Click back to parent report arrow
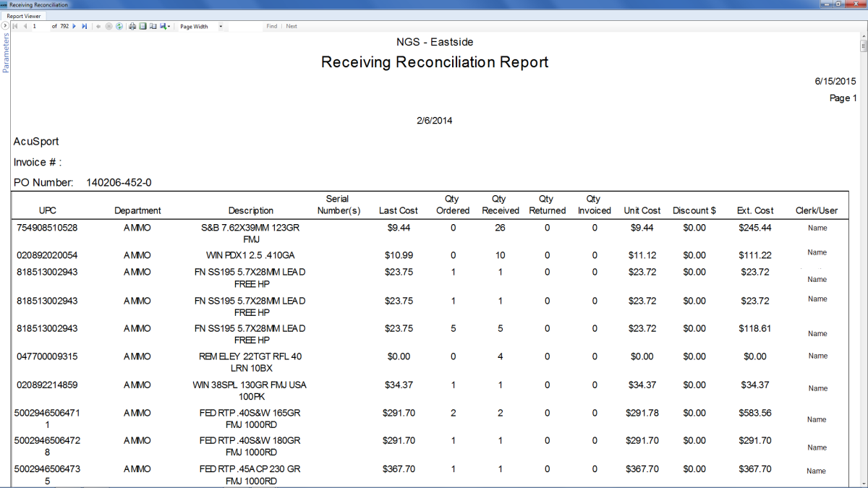This screenshot has width=868, height=488. (x=98, y=26)
